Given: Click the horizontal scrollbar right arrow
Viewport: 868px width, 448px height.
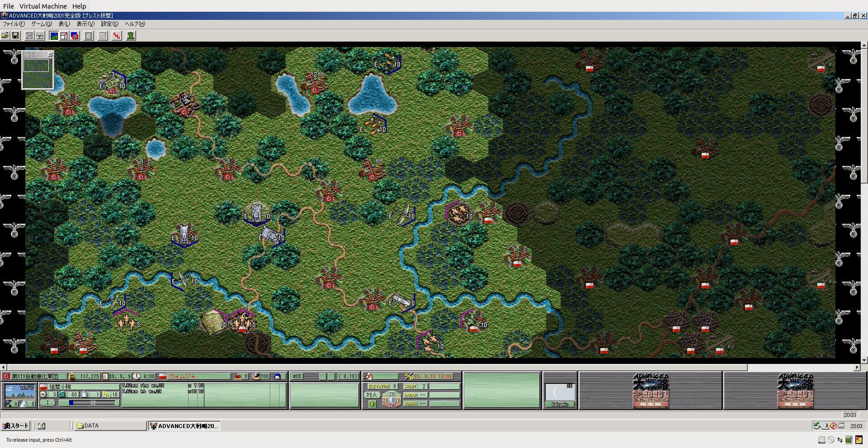Looking at the screenshot, I should click(857, 367).
